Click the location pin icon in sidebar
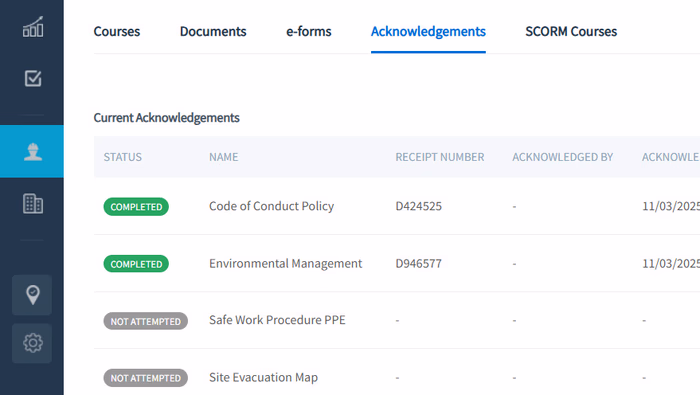This screenshot has width=700, height=395. pos(33,295)
